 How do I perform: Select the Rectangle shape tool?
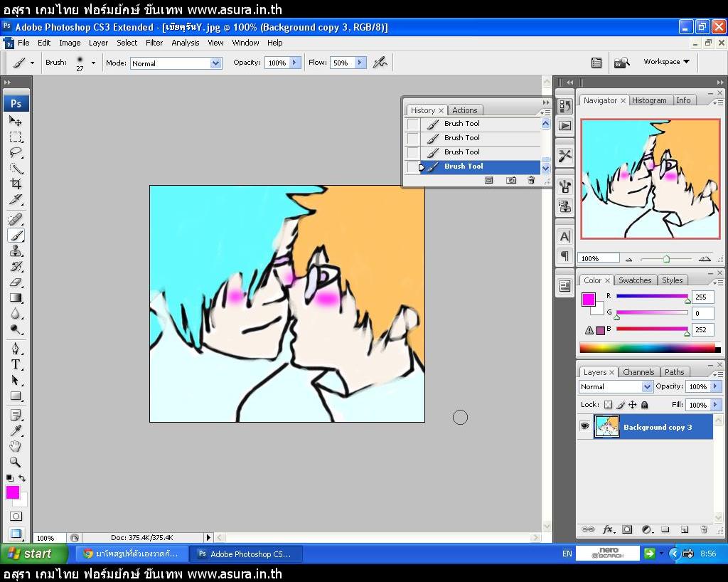[x=16, y=396]
